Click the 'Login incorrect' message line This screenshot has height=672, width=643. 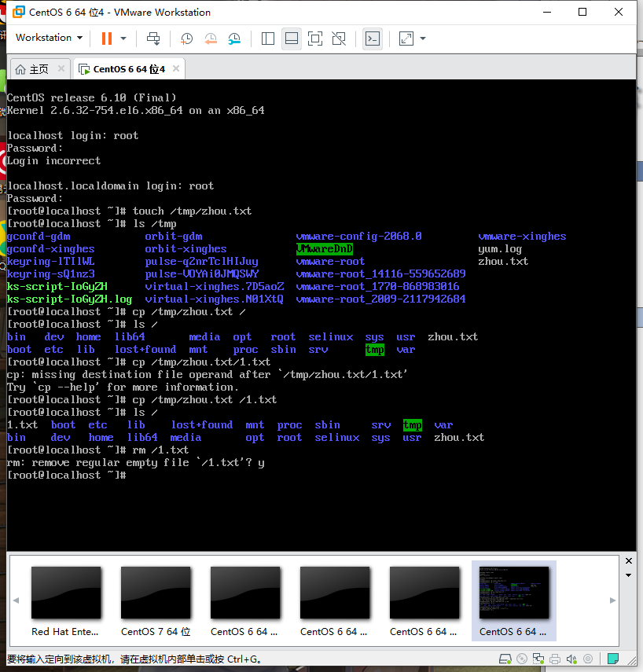(53, 160)
